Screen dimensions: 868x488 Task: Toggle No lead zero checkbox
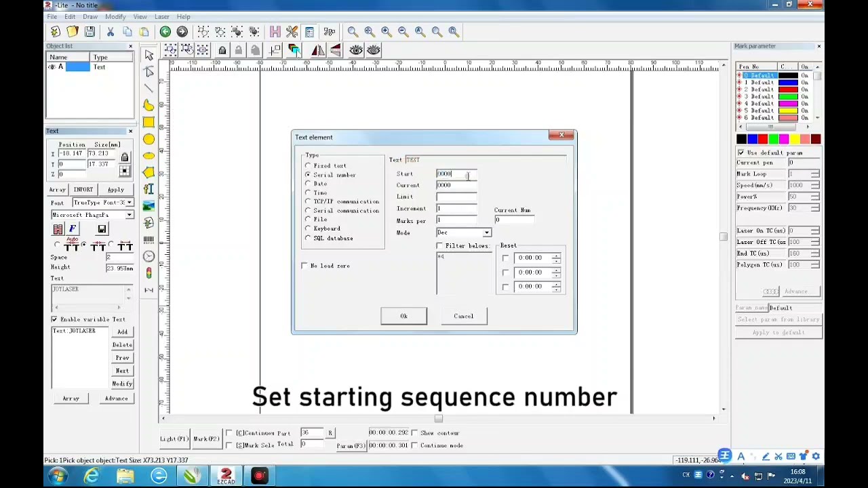tap(304, 266)
